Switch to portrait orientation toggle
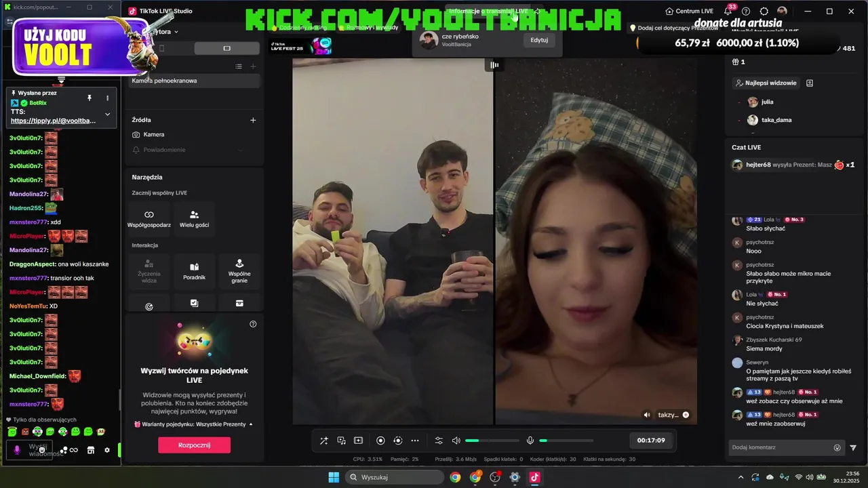The height and width of the screenshot is (488, 868). (161, 48)
